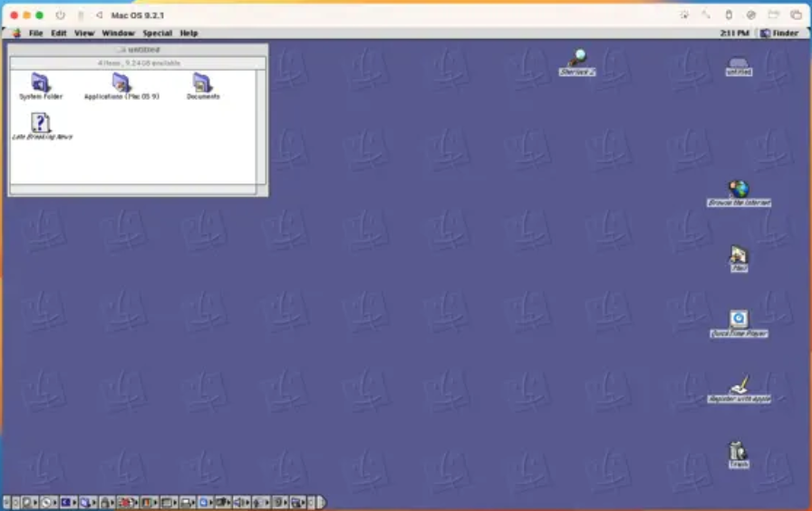The width and height of the screenshot is (812, 511).
Task: Select the Mail desktop icon
Action: click(x=739, y=255)
